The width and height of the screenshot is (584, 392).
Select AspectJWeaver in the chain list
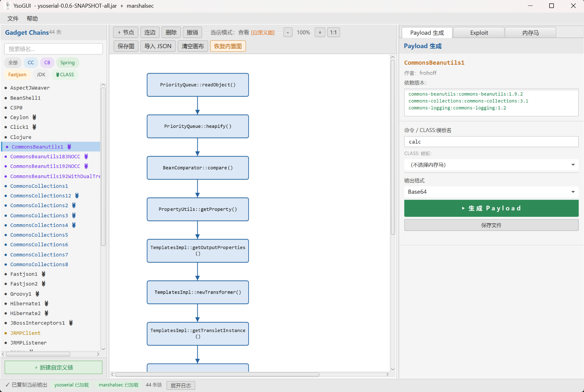pyautogui.click(x=51, y=88)
